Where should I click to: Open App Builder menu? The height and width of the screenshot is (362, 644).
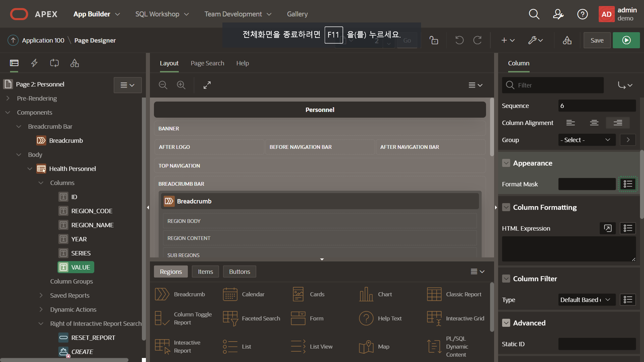97,14
